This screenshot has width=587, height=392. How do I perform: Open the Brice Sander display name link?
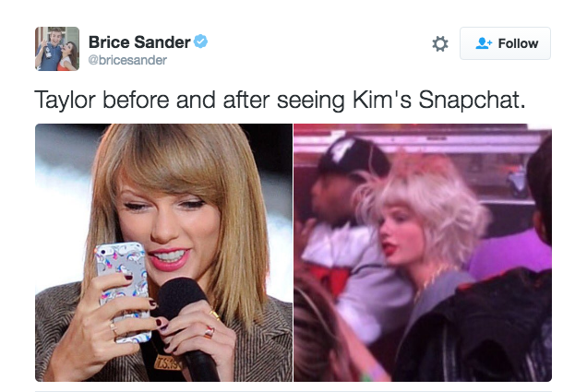139,42
